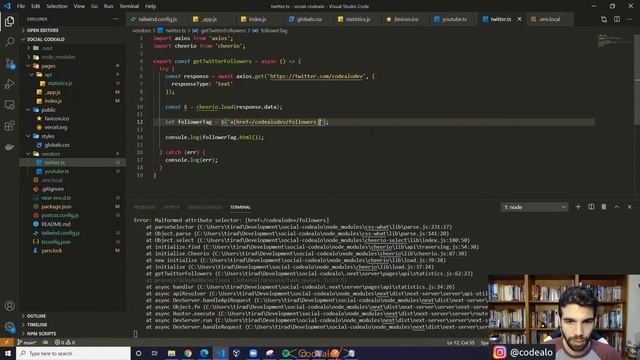Open changes icon in editor toolbar

tap(604, 19)
